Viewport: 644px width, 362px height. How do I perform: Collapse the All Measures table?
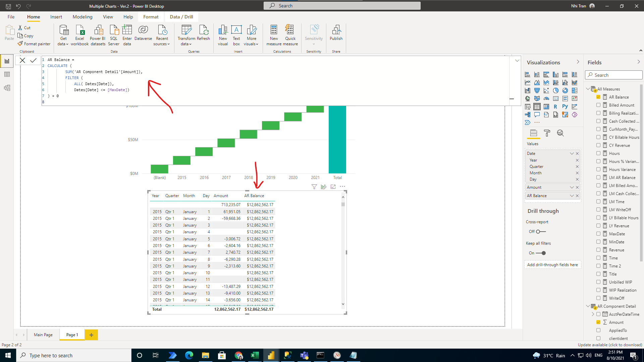pyautogui.click(x=588, y=89)
